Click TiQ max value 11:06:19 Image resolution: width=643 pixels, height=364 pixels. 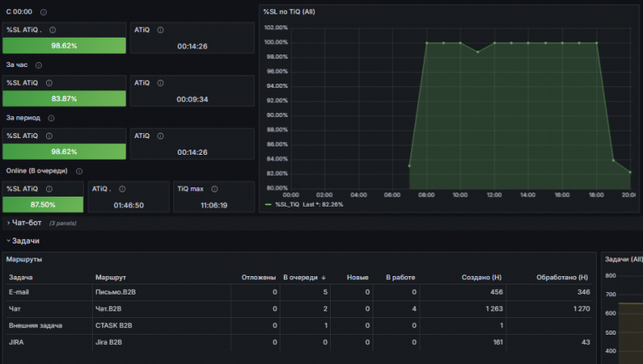tap(214, 205)
